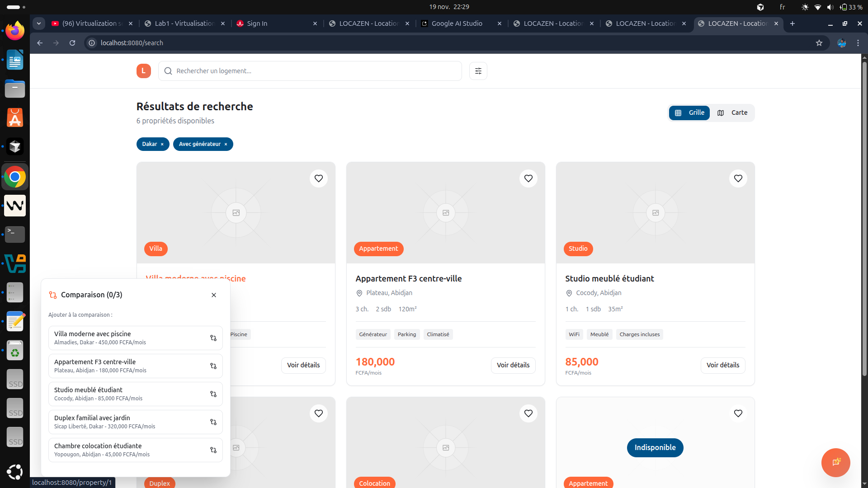Open Voir détails for Appartement F3
Image resolution: width=868 pixels, height=488 pixels.
(x=513, y=365)
